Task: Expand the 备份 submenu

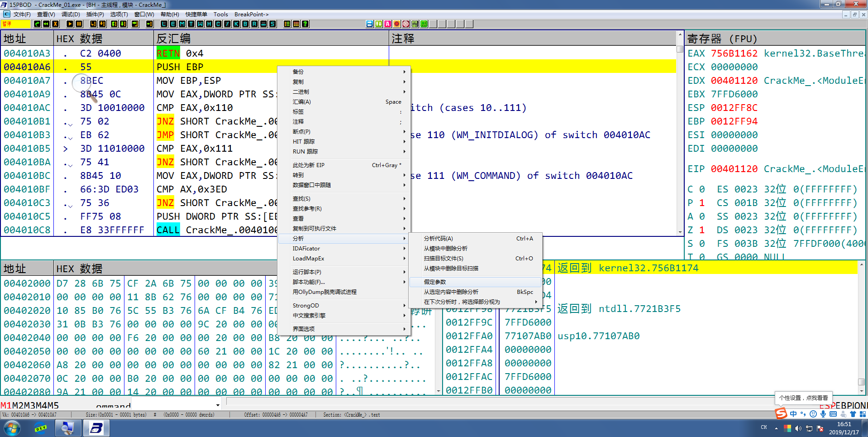Action: [x=344, y=72]
